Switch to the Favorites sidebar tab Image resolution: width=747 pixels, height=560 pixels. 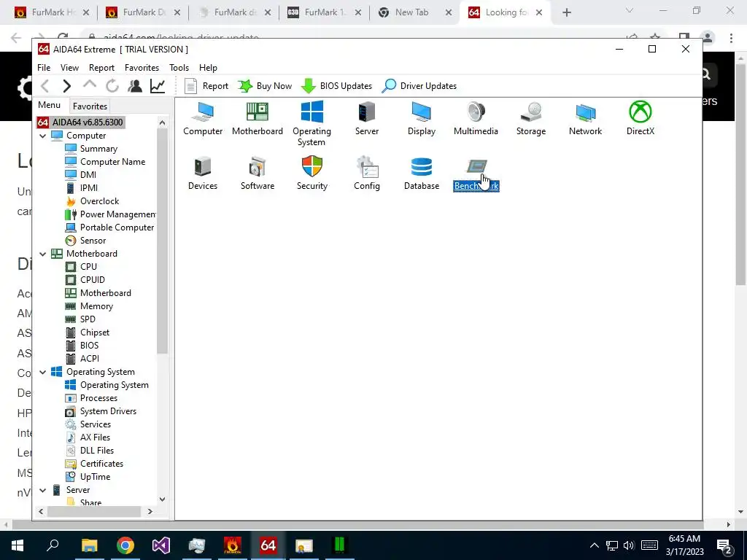pyautogui.click(x=90, y=106)
